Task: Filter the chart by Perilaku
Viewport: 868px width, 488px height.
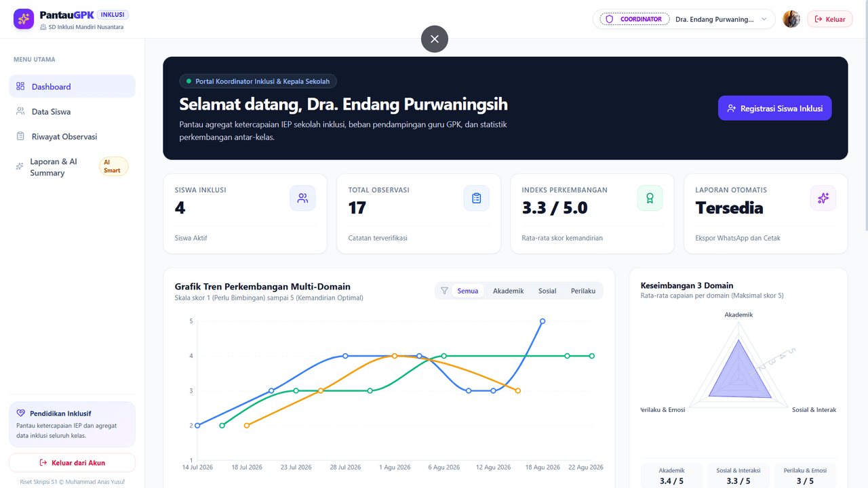Action: click(583, 291)
